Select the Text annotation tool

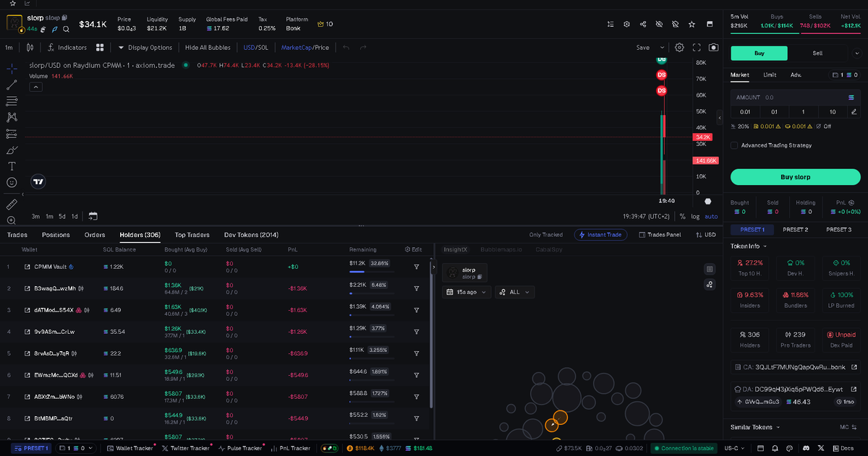pos(12,166)
